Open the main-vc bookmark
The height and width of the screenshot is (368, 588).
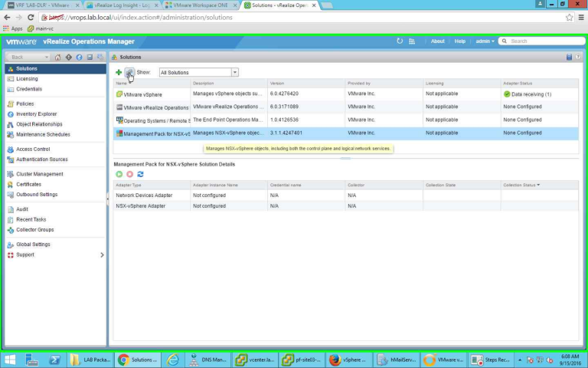coord(41,28)
